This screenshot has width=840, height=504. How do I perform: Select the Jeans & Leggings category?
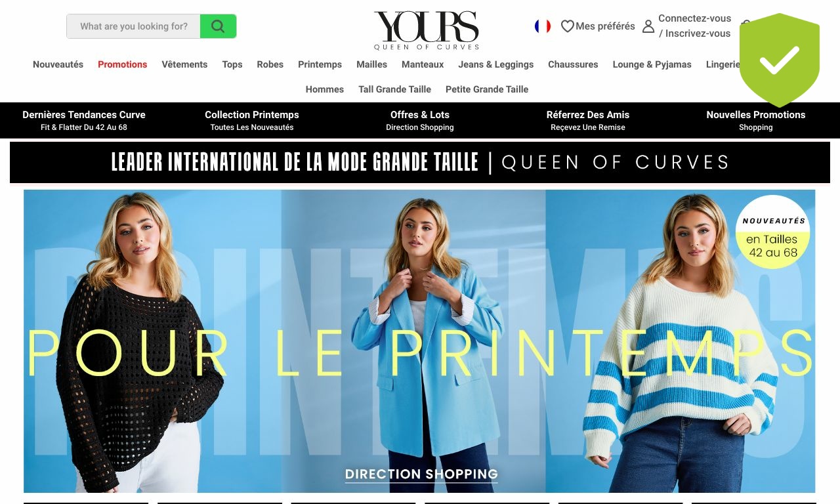click(x=495, y=64)
